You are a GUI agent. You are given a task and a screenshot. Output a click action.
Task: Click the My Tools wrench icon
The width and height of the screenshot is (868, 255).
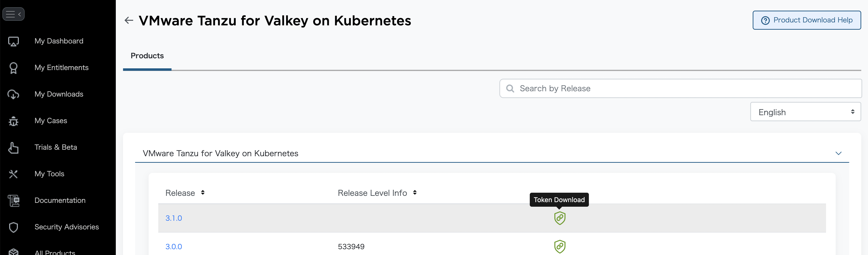click(14, 174)
